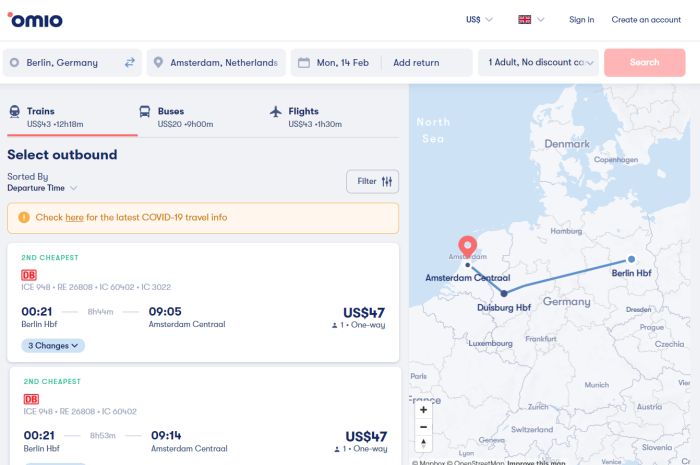The width and height of the screenshot is (700, 465).
Task: Click the bus icon in Buses tab
Action: pyautogui.click(x=145, y=112)
